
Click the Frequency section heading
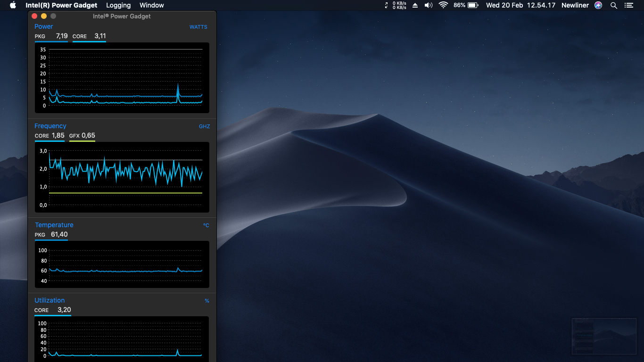click(x=50, y=126)
